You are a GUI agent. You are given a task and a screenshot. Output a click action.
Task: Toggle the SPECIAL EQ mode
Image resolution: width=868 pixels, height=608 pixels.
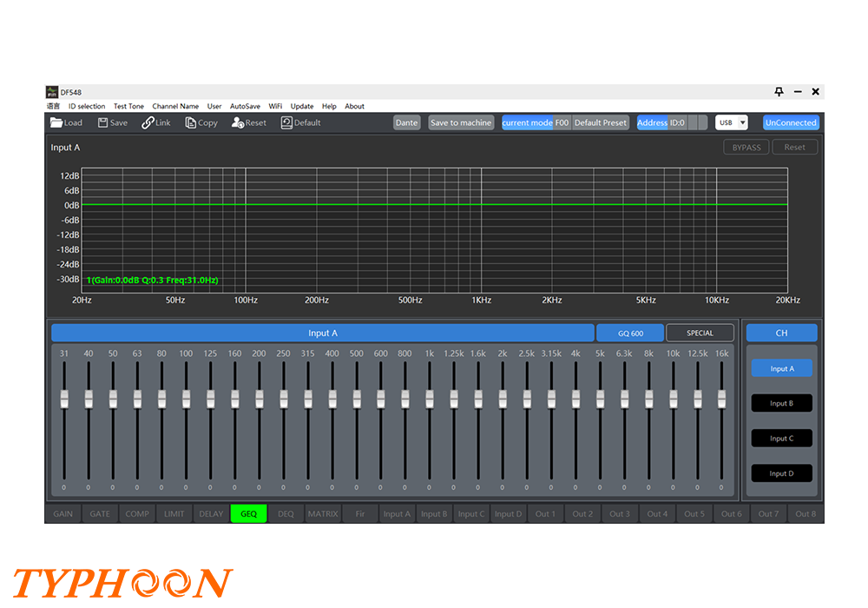click(700, 333)
